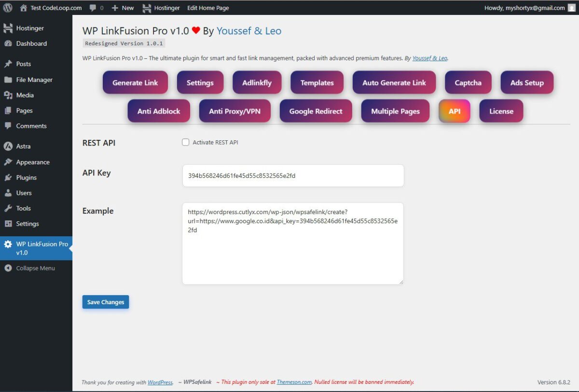The image size is (579, 392).
Task: Click the API Key input field
Action: tap(293, 176)
